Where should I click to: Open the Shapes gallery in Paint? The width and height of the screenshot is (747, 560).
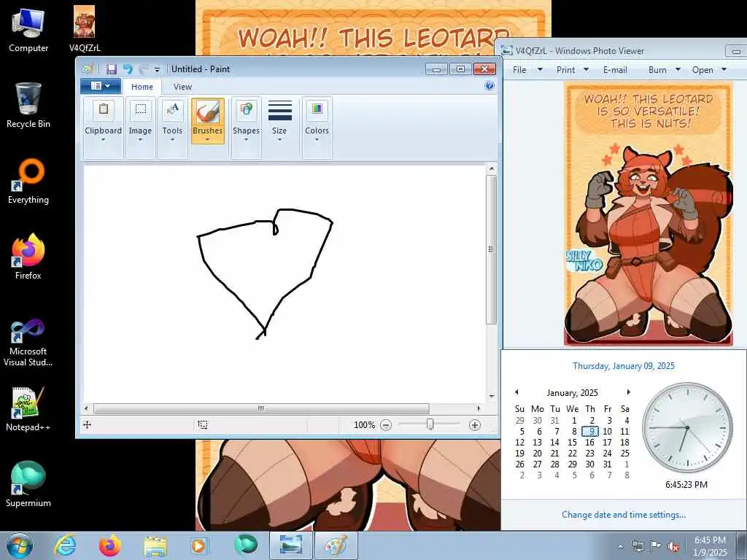[246, 127]
